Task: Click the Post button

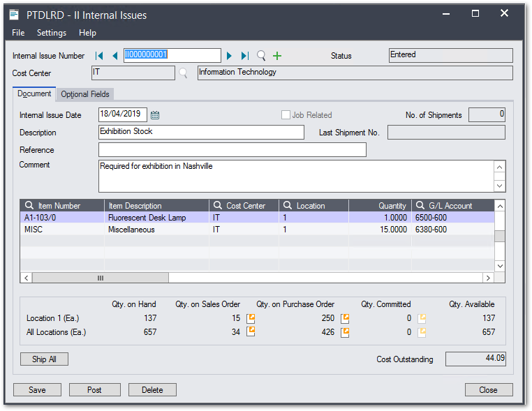Action: coord(95,390)
